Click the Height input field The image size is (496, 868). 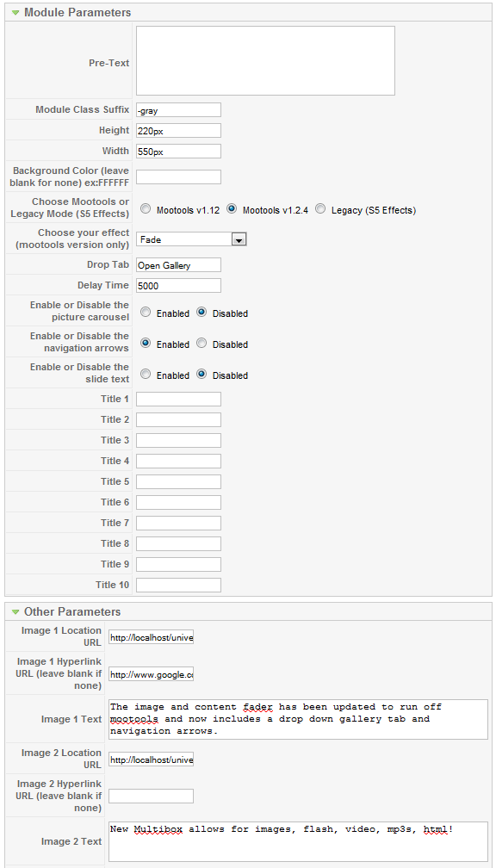pos(179,131)
